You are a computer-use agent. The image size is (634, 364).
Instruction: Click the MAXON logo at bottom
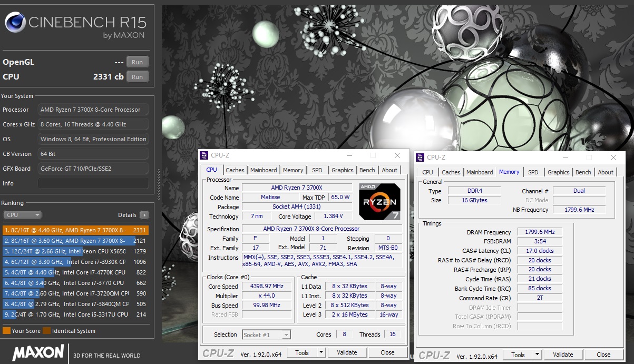coord(38,353)
